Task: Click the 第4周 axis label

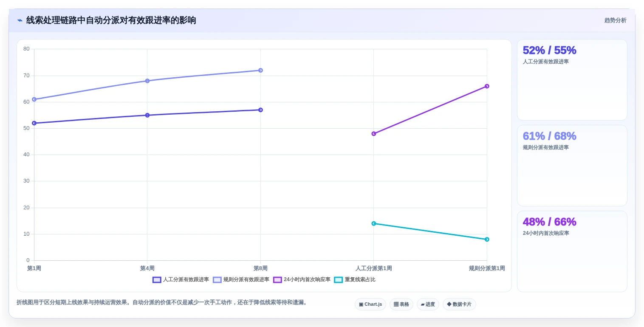Action: point(147,268)
